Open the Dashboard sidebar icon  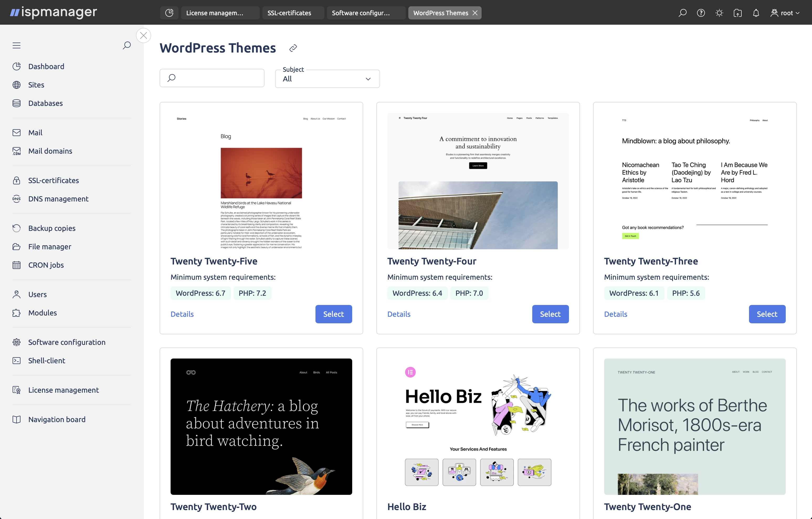(x=17, y=66)
